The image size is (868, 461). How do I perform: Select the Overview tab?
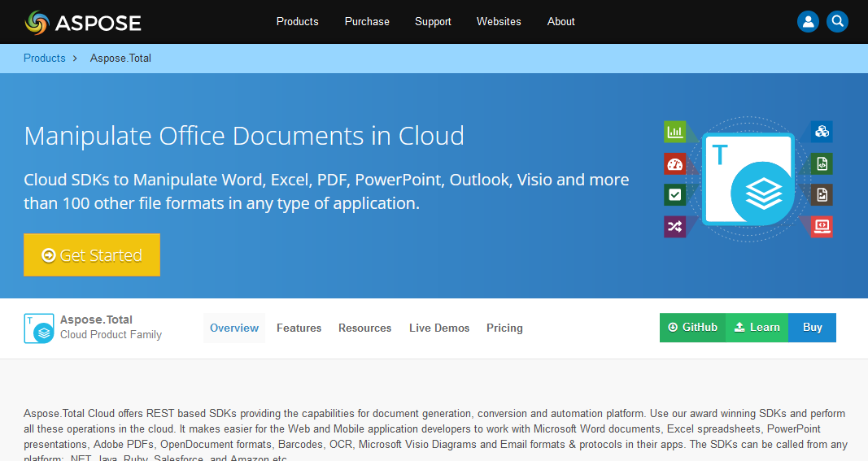[234, 328]
